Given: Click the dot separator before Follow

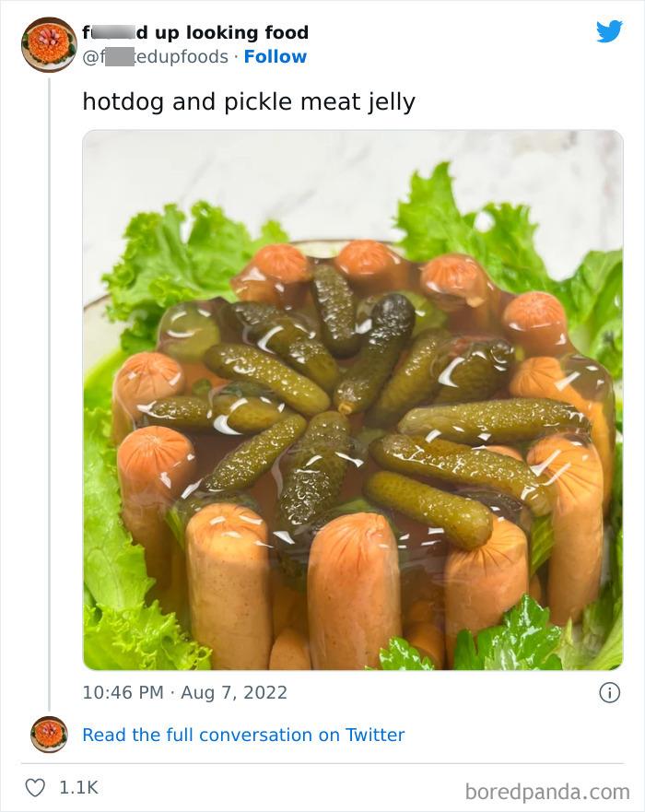Looking at the screenshot, I should (236, 57).
